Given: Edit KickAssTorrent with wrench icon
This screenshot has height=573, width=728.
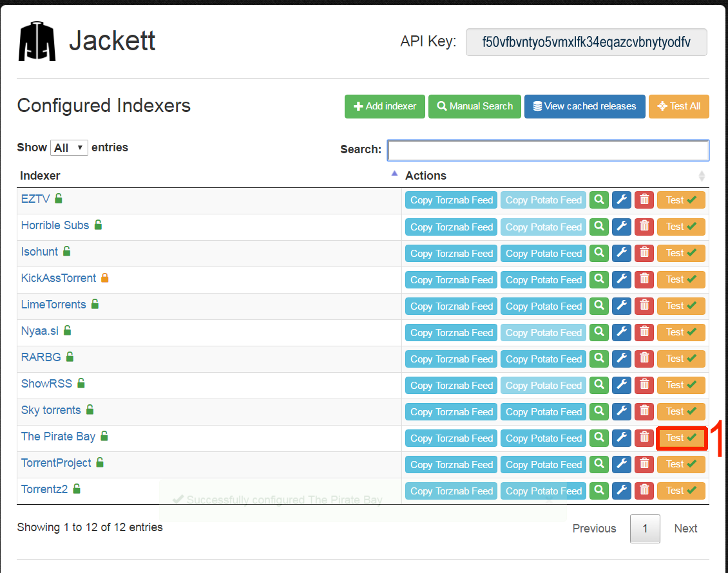Looking at the screenshot, I should point(622,279).
